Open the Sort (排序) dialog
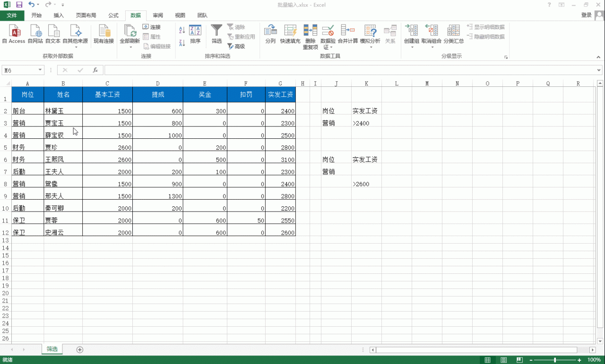The image size is (605, 364). click(195, 34)
